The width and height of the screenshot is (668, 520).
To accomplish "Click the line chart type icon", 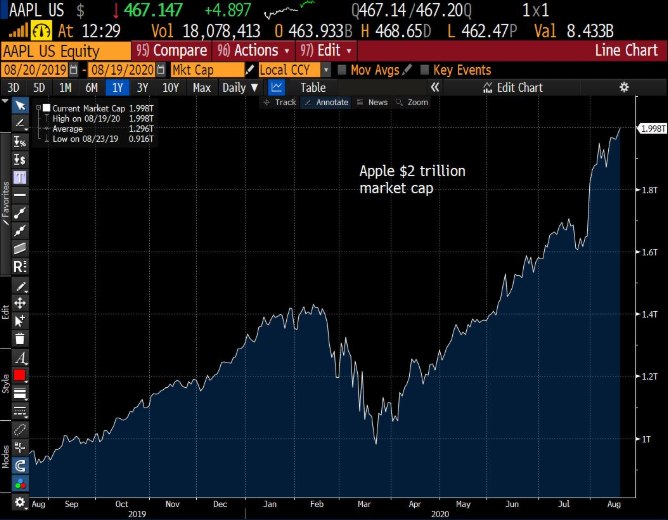I will click(x=276, y=88).
